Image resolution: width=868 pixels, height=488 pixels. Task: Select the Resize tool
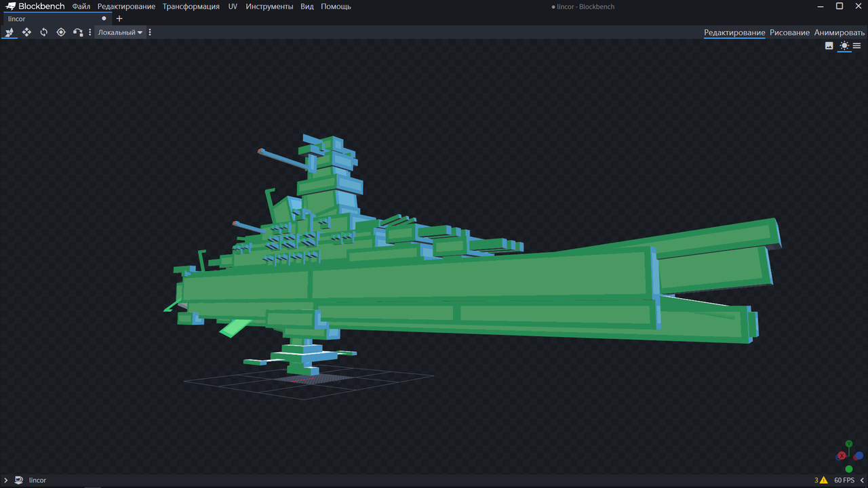(x=26, y=33)
